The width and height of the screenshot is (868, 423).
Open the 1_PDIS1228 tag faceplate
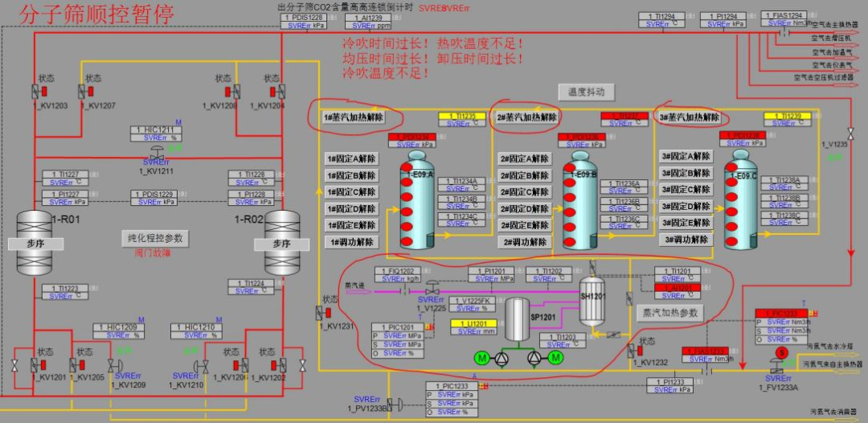click(304, 22)
